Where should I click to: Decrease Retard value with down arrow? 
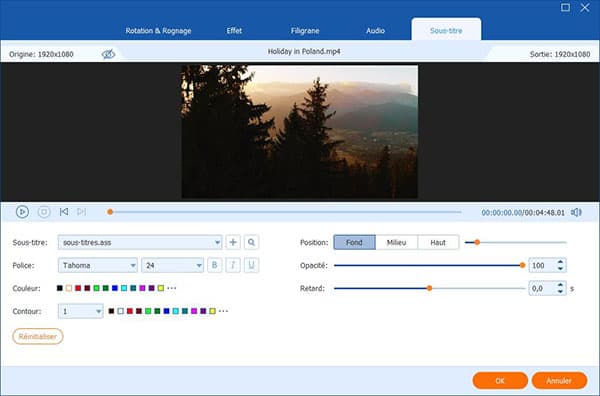[560, 292]
